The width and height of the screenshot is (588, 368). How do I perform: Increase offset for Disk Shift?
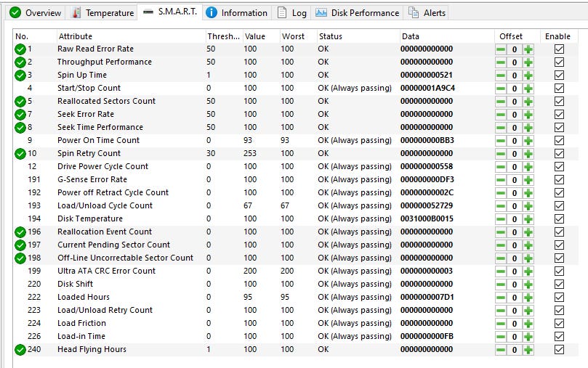528,284
